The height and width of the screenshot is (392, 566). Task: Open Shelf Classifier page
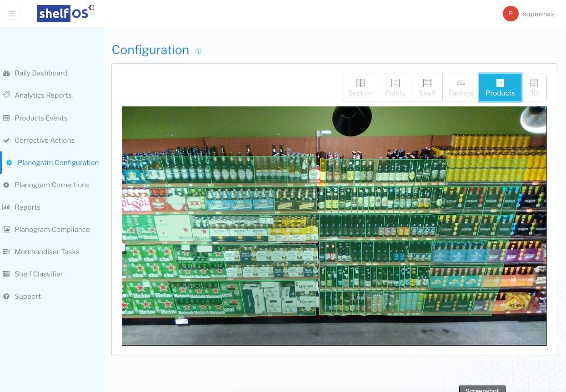(39, 274)
